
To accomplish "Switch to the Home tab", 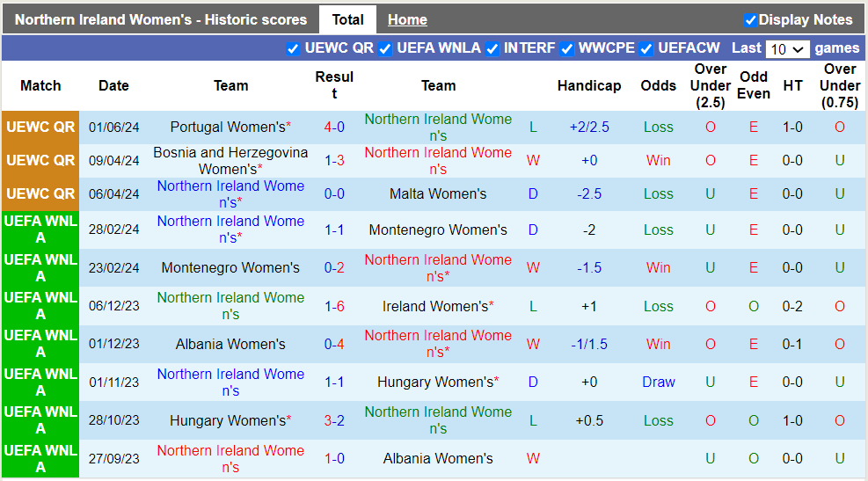I will click(x=407, y=20).
